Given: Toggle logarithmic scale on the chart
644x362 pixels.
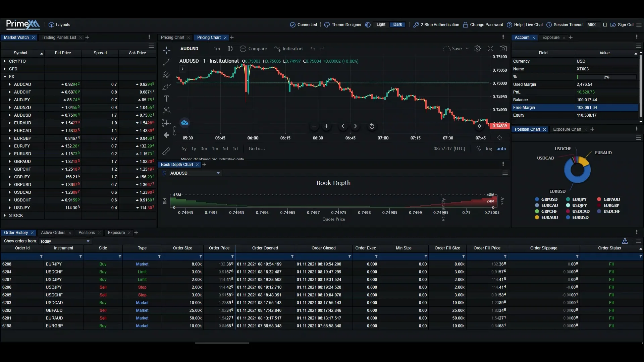Looking at the screenshot, I should pyautogui.click(x=489, y=148).
